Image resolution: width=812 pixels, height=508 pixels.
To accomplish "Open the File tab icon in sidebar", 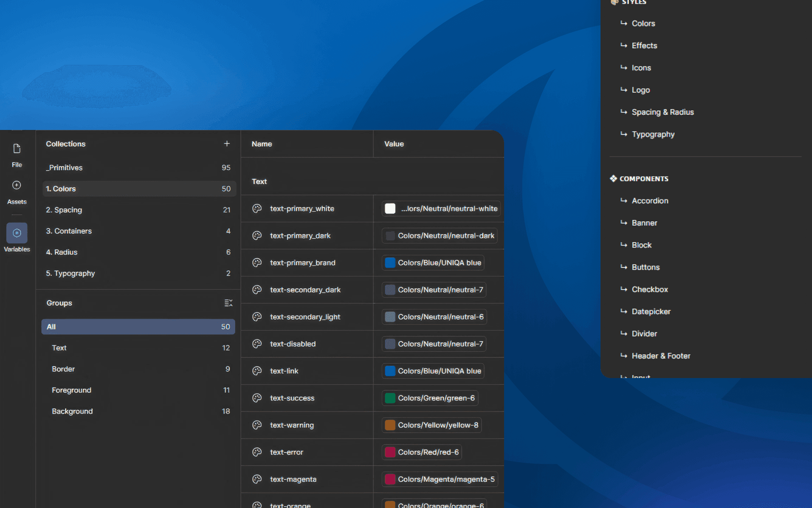I will pyautogui.click(x=17, y=149).
